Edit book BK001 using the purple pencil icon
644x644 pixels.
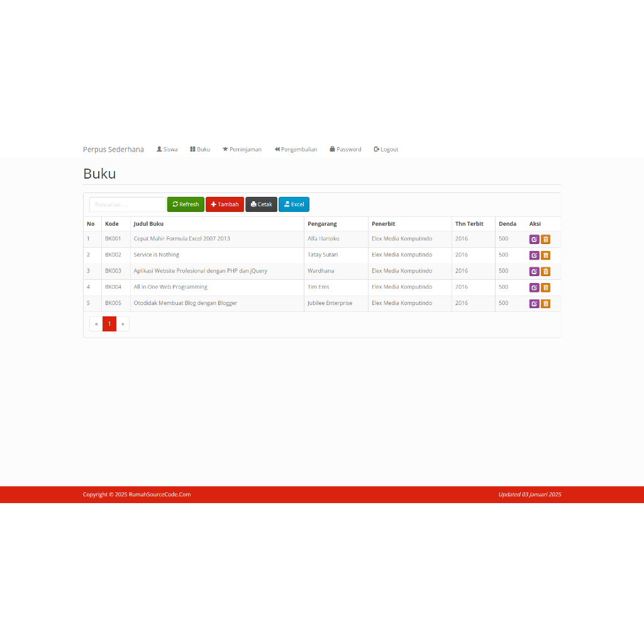534,239
